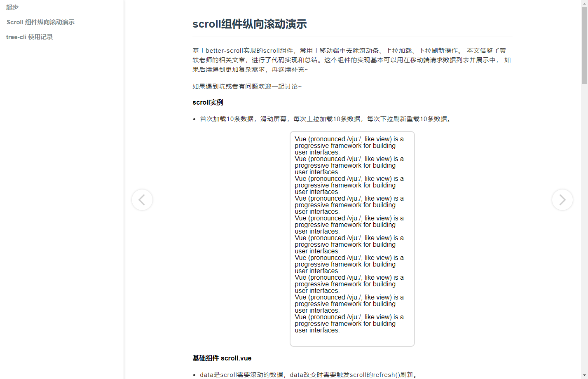Open the tree-cli 使用记录 page
The width and height of the screenshot is (588, 379).
29,37
